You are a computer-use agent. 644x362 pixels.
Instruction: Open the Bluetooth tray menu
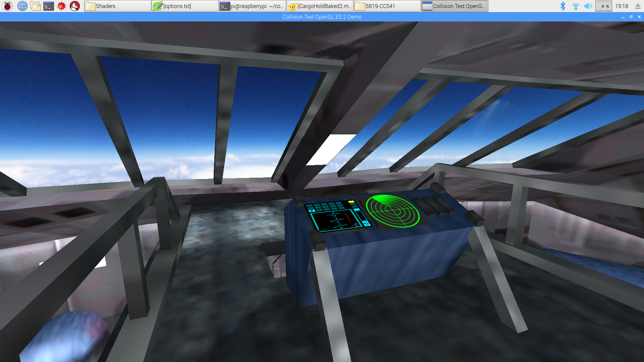coord(563,6)
